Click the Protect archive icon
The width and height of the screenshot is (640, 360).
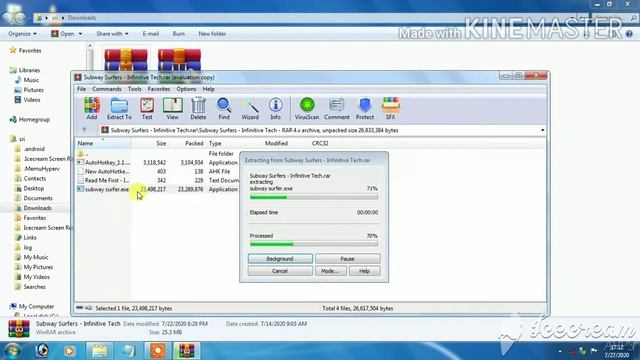pyautogui.click(x=364, y=109)
